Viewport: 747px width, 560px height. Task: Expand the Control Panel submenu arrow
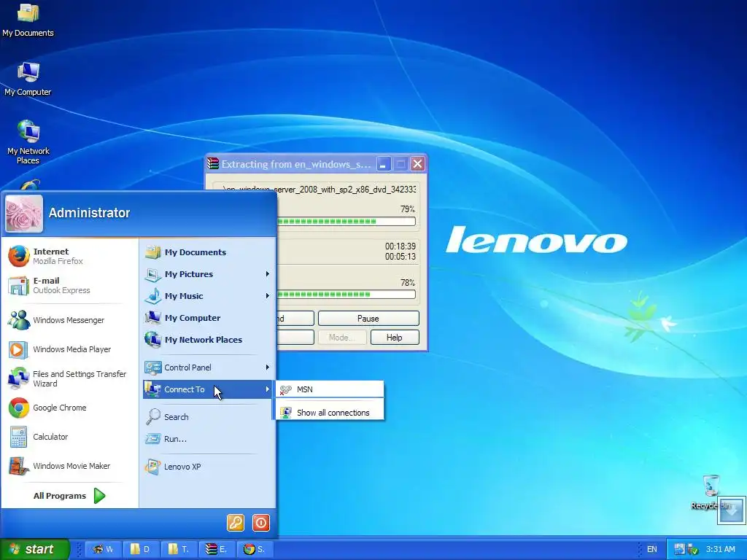(267, 367)
